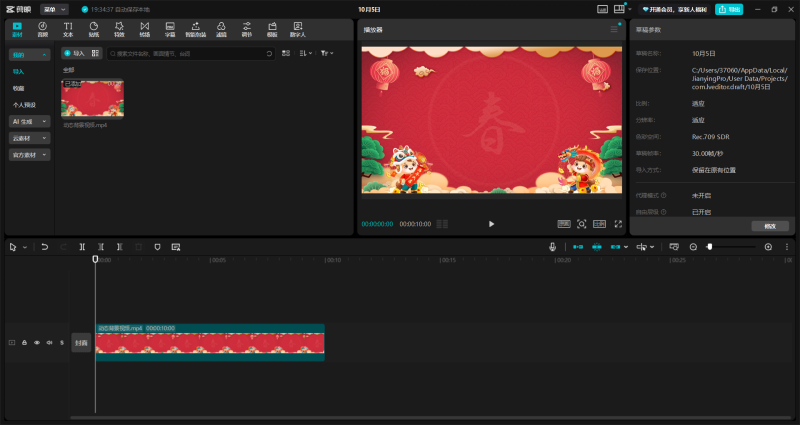This screenshot has width=800, height=425.
Task: Click the teal Export button
Action: [x=729, y=9]
